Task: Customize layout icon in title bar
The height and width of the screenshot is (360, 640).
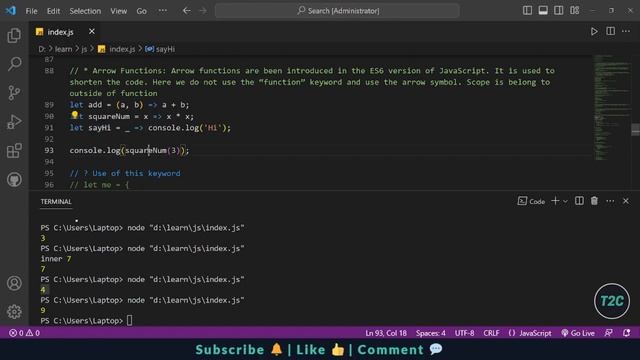Action: pos(575,11)
